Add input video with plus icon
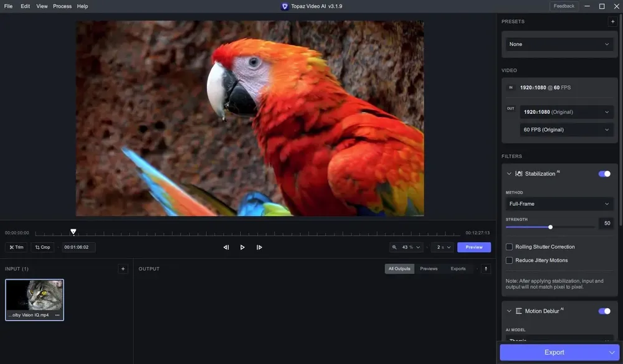The width and height of the screenshot is (623, 364). coord(123,269)
